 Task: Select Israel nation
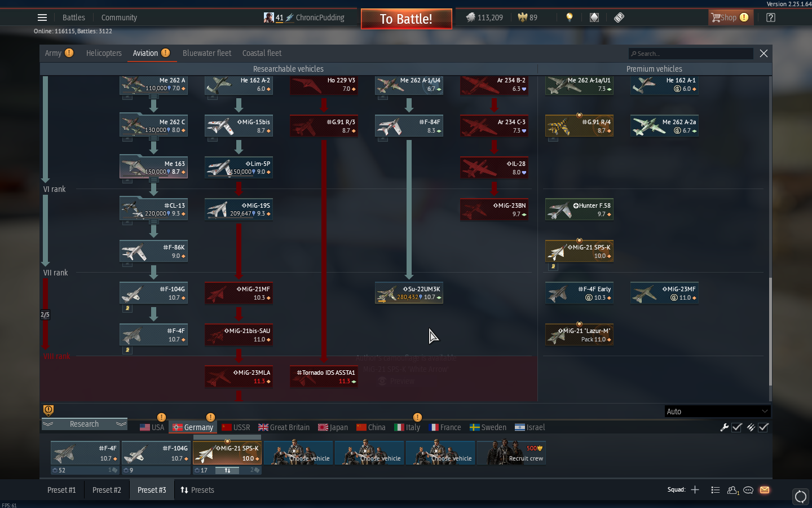point(529,427)
